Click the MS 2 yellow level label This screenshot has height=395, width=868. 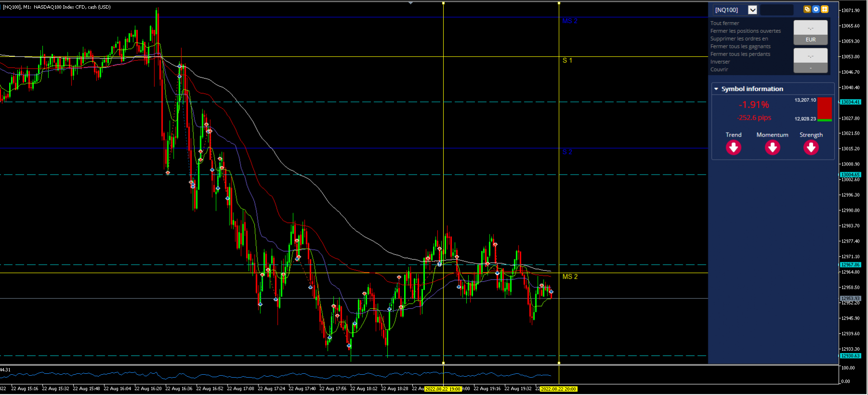(x=570, y=276)
